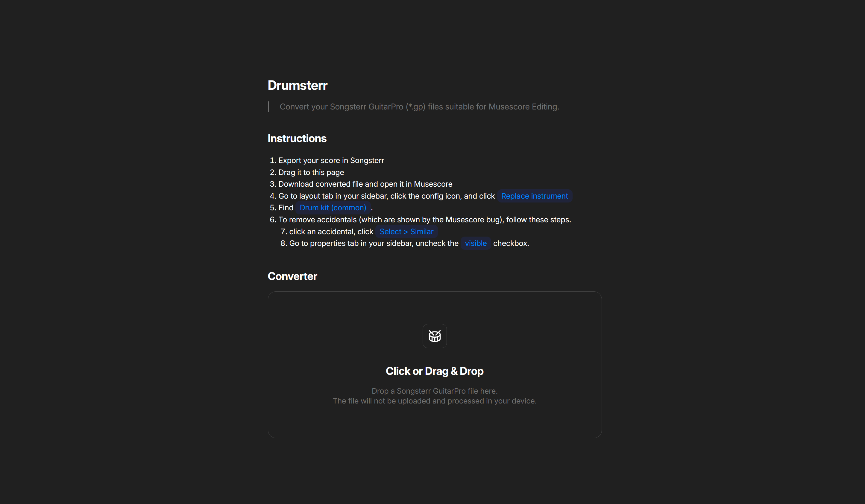The image size is (865, 504).
Task: Click the 'Go to layout tab' instruction text
Action: pos(386,196)
